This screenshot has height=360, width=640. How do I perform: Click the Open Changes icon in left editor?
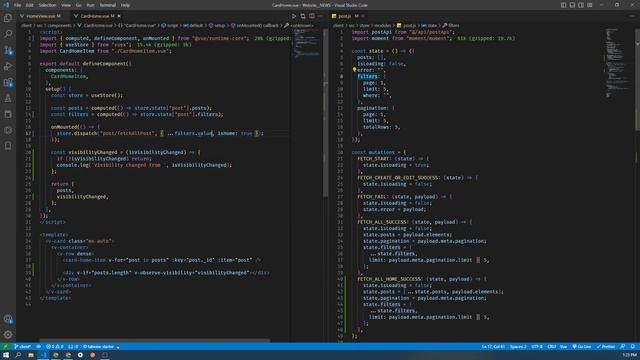point(302,16)
